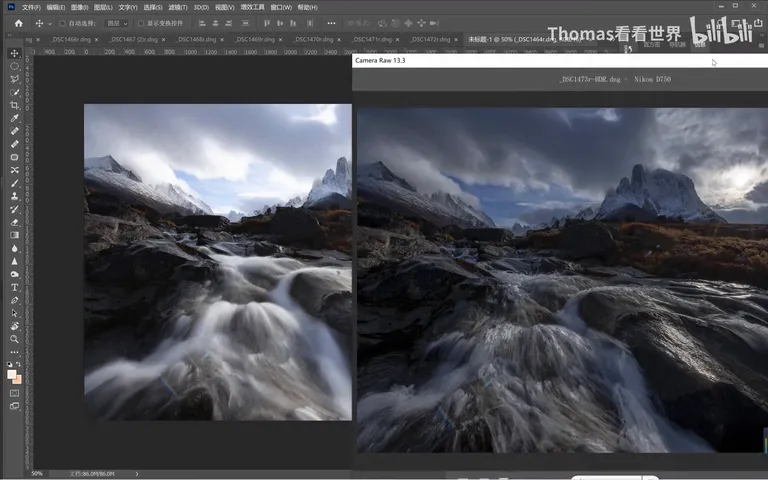This screenshot has height=480, width=768.
Task: Click the align left edges icon
Action: click(202, 23)
